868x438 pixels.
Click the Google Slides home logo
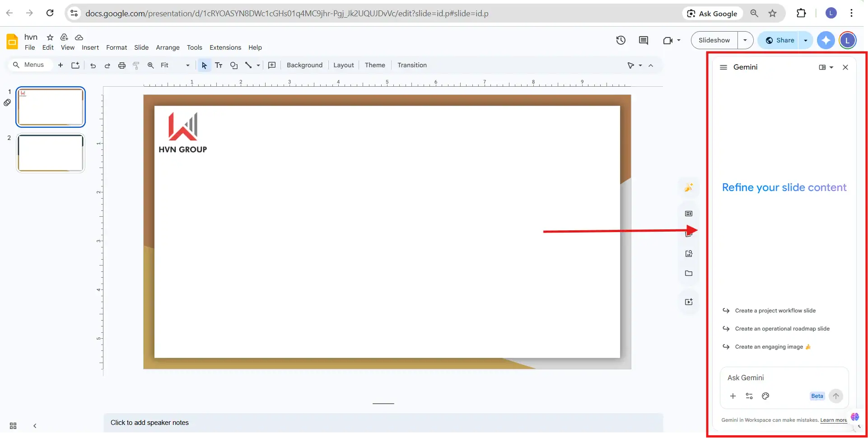[12, 41]
